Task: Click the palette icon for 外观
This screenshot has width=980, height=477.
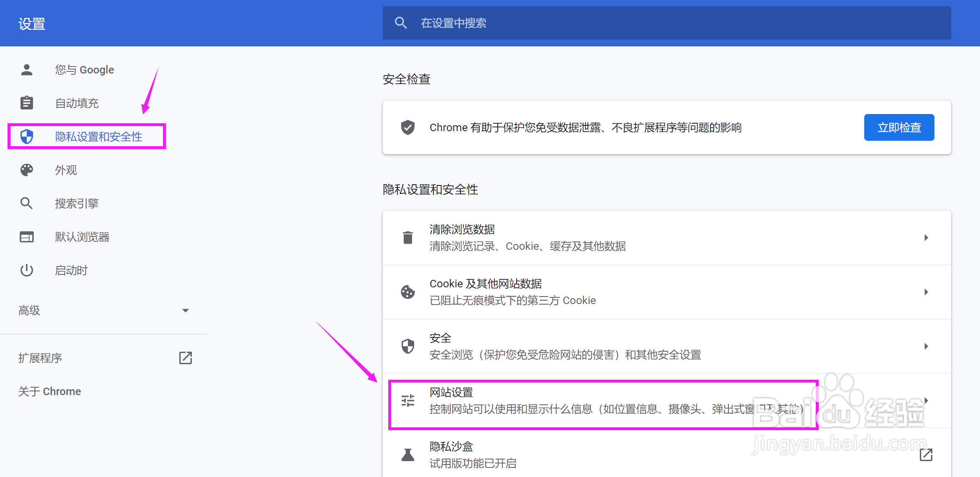Action: (x=27, y=170)
